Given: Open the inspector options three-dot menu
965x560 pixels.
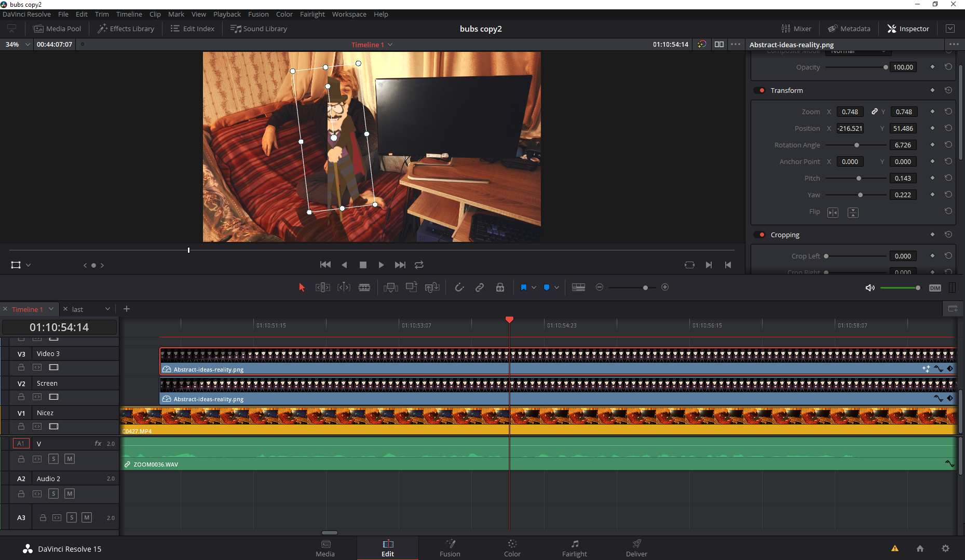Looking at the screenshot, I should click(x=954, y=45).
